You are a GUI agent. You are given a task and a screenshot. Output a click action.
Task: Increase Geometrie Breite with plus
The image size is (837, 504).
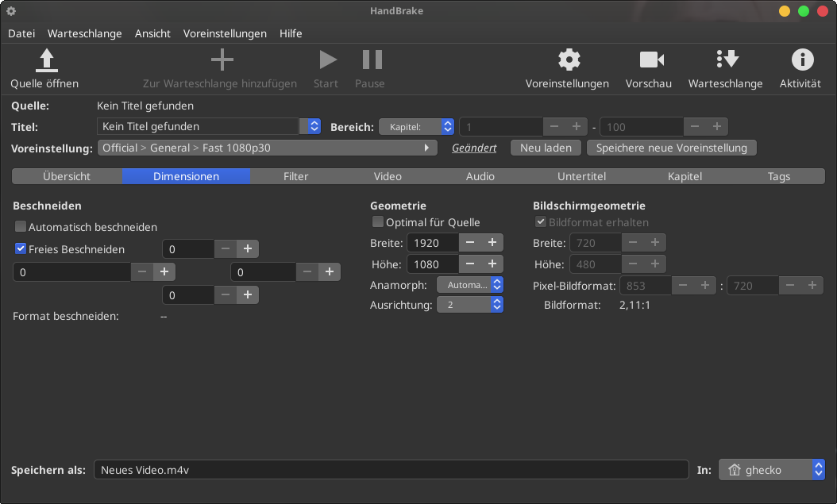pyautogui.click(x=492, y=243)
